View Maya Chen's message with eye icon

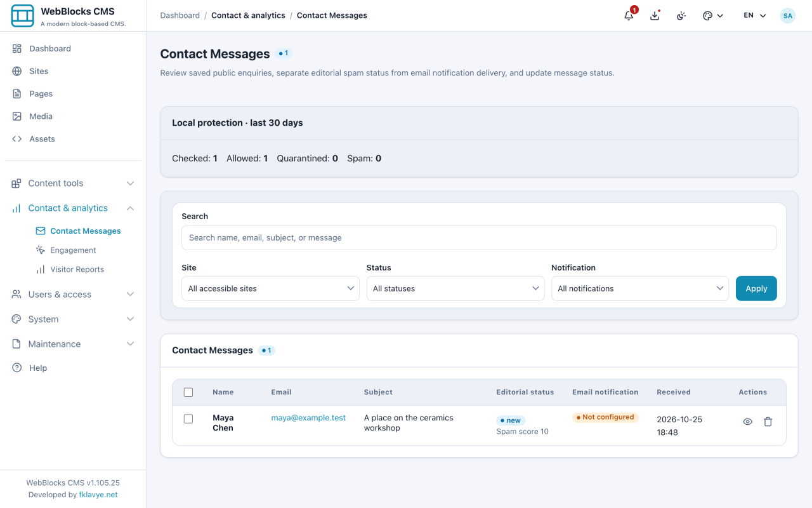pos(747,422)
